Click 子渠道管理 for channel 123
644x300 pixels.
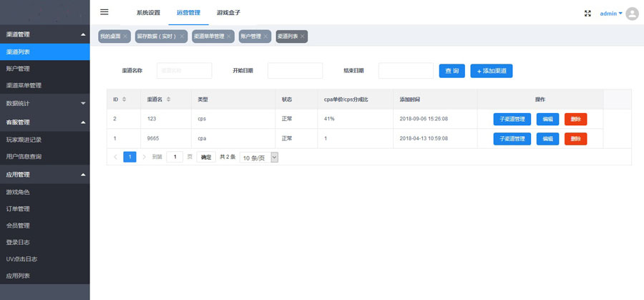[x=512, y=119]
